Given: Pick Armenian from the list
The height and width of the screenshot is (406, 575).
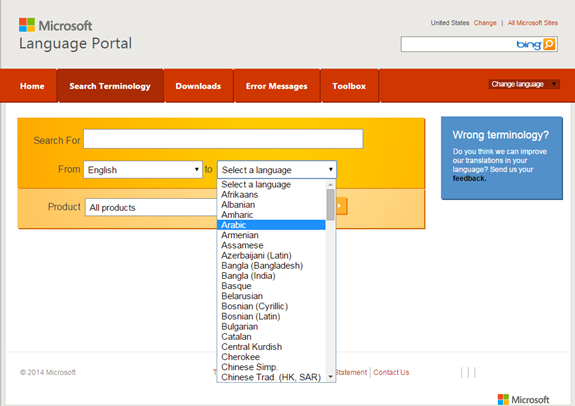Looking at the screenshot, I should click(271, 235).
